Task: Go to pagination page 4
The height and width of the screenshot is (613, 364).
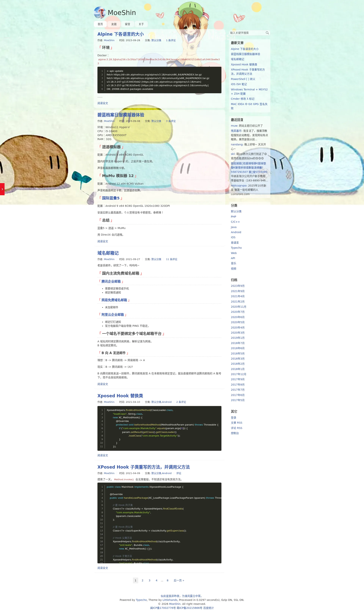Action: 156,580
